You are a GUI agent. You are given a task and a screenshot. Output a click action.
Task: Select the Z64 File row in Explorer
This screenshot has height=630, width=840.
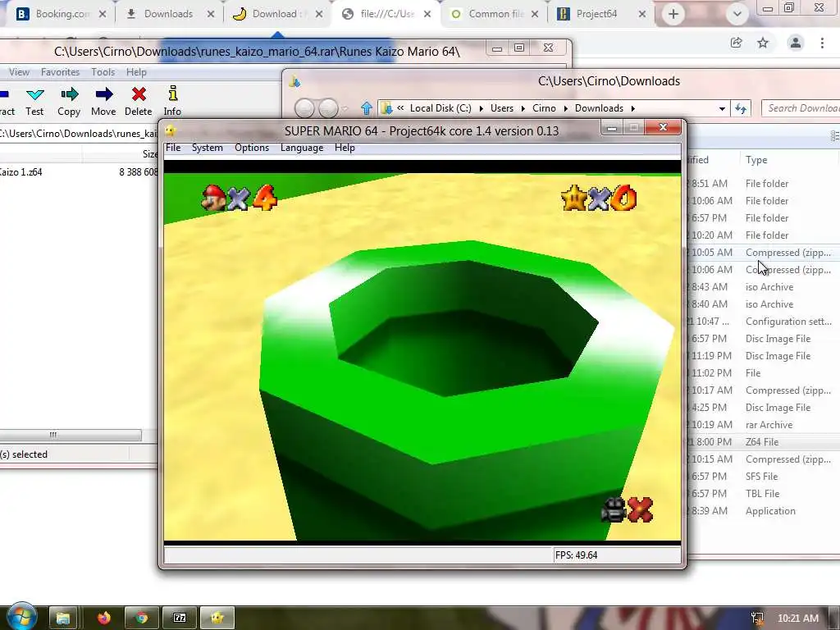pos(763,442)
